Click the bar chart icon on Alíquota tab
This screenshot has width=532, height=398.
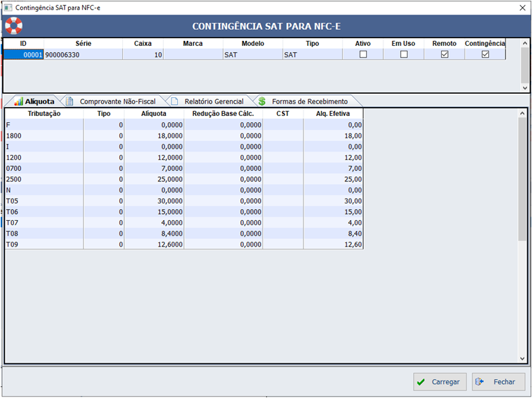18,101
